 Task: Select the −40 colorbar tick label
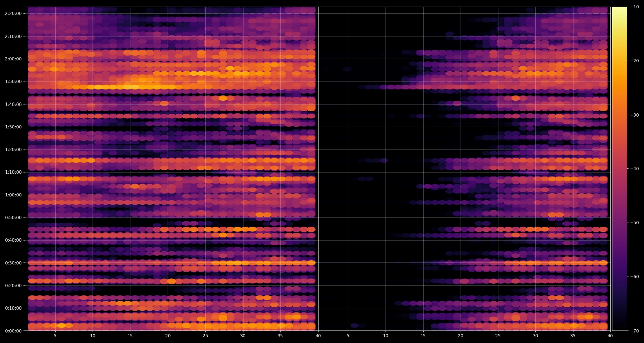pos(634,169)
